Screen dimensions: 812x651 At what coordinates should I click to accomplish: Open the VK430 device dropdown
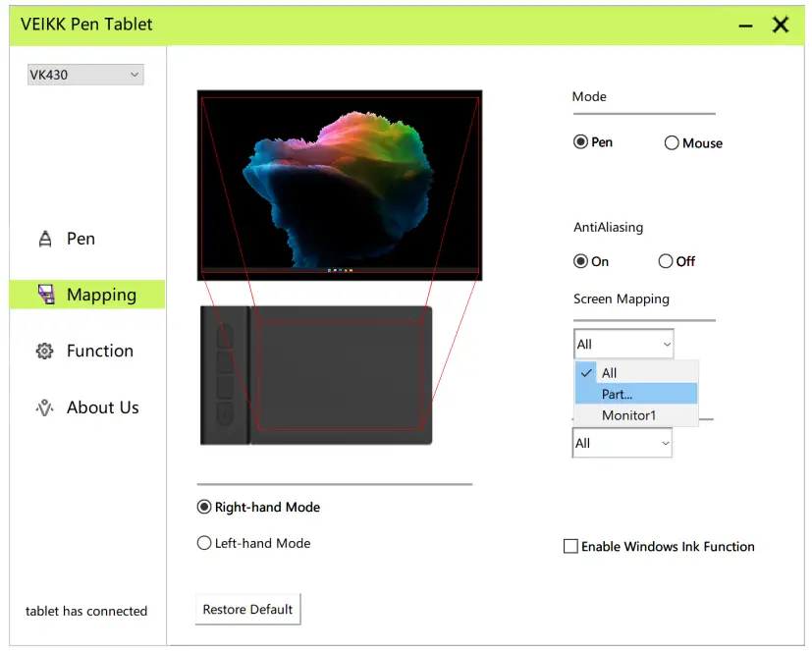(x=84, y=74)
